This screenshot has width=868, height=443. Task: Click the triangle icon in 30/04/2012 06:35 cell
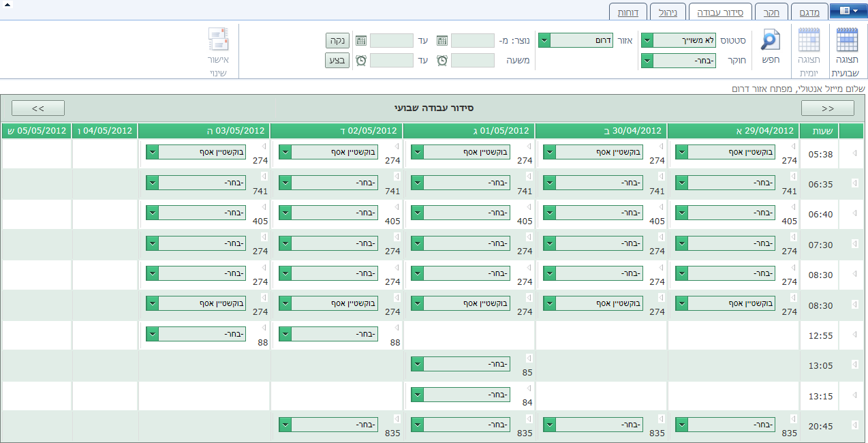[661, 177]
